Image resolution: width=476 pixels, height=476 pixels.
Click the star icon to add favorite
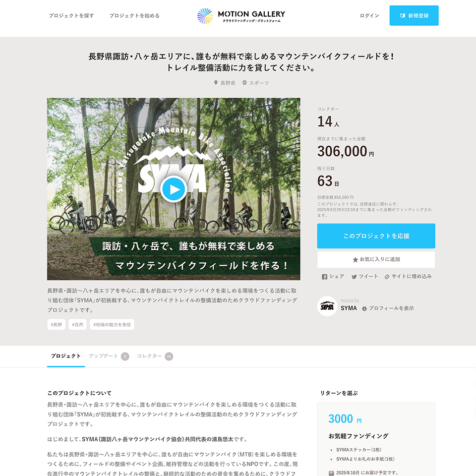[355, 259]
